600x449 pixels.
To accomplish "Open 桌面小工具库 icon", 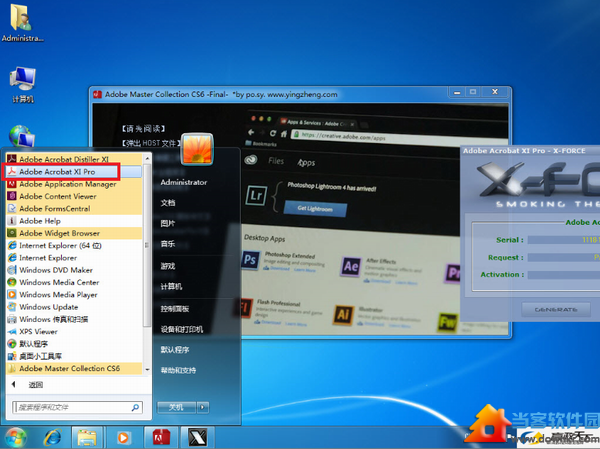I will coord(12,356).
